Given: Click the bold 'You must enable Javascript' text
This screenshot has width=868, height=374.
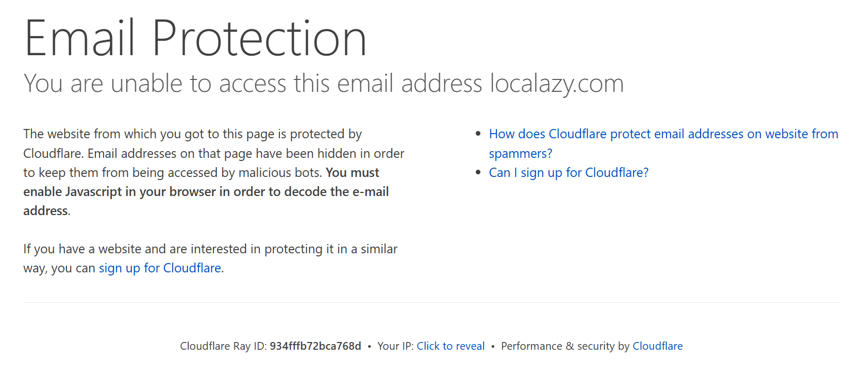Looking at the screenshot, I should click(x=206, y=191).
